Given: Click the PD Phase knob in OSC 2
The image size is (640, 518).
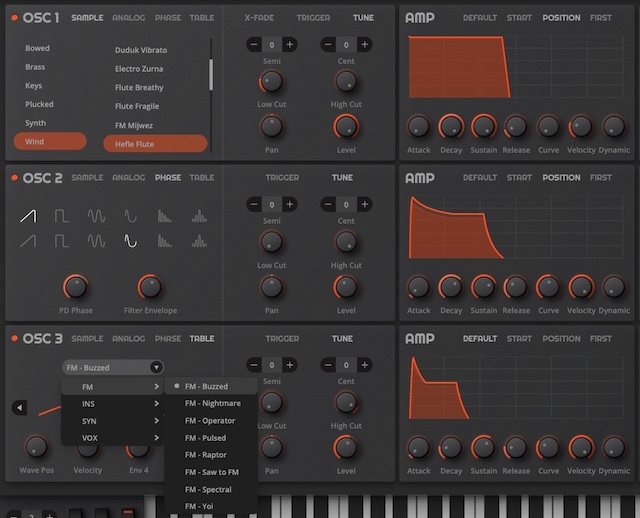Looking at the screenshot, I should coord(74,287).
